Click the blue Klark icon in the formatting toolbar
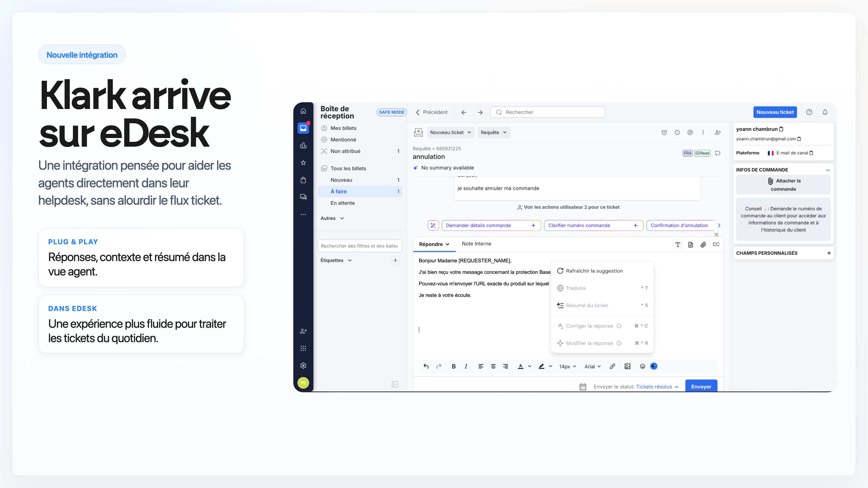This screenshot has width=868, height=488. (654, 367)
